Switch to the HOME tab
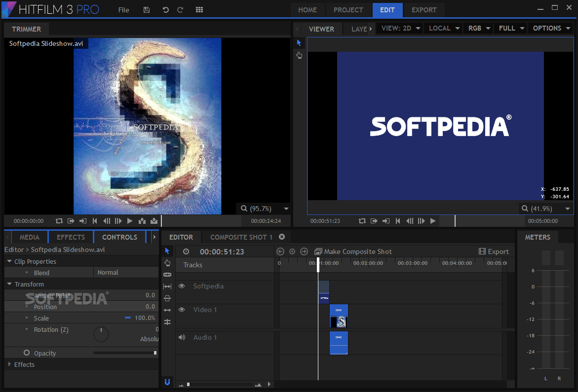This screenshot has width=578, height=392. [308, 10]
